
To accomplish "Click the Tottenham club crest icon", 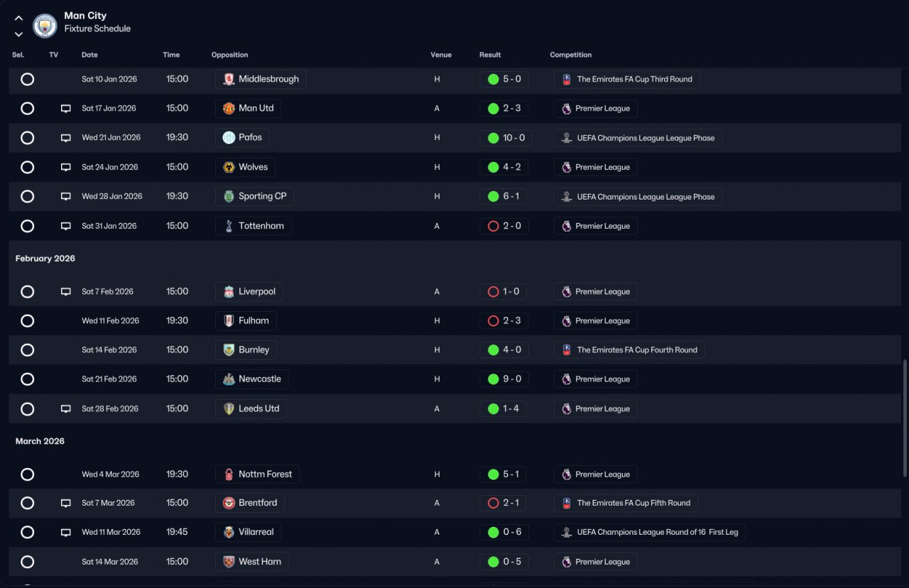I will coord(229,226).
